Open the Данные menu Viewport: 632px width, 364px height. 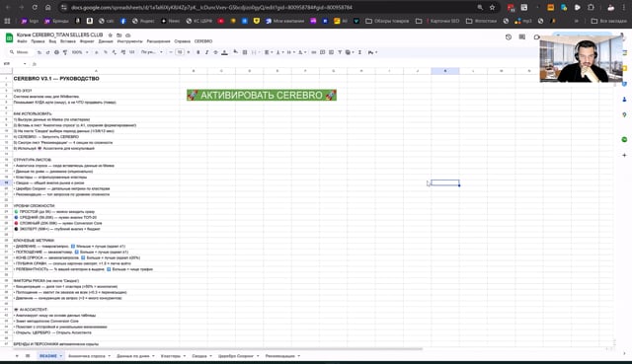pyautogui.click(x=106, y=41)
